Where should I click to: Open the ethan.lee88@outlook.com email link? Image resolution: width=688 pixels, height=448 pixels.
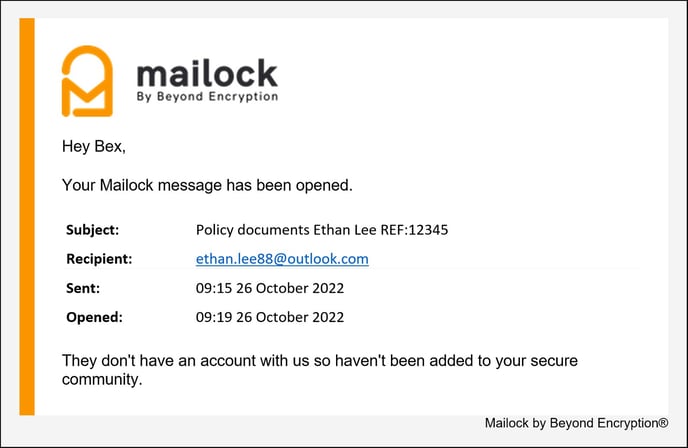tap(282, 259)
